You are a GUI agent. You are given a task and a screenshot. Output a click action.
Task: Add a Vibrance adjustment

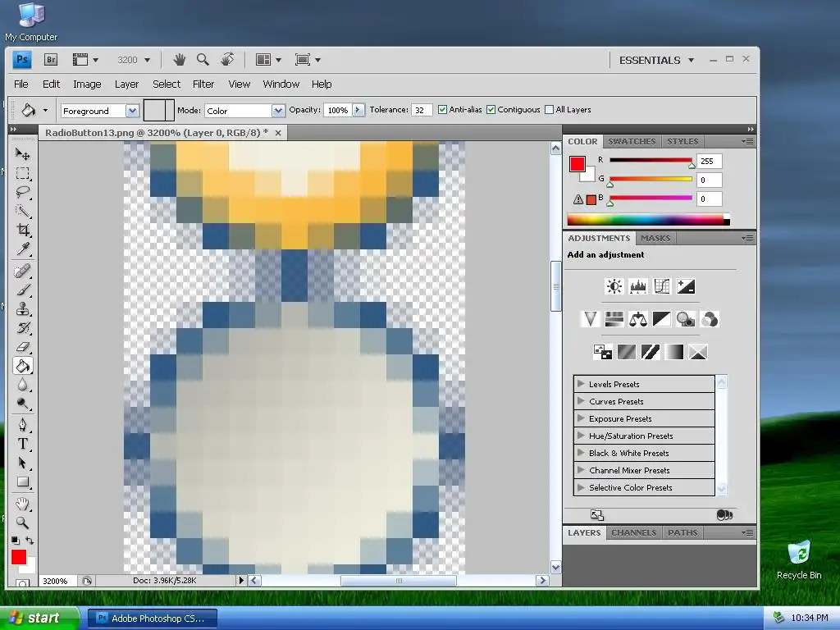click(591, 320)
